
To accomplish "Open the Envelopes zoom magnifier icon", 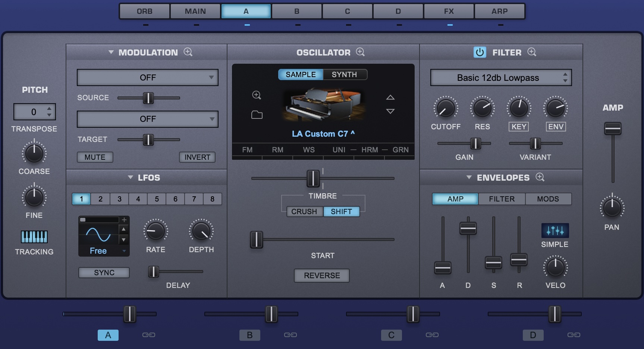I will (540, 177).
